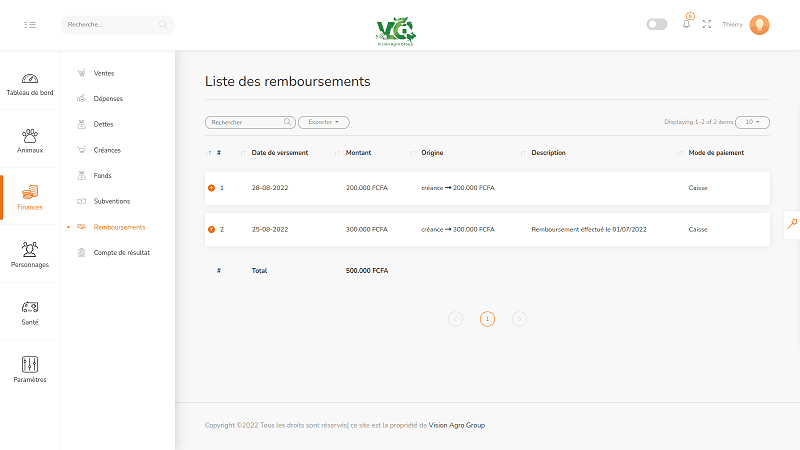Click the Vision Agro Group footer link
This screenshot has height=450, width=800.
[x=457, y=425]
